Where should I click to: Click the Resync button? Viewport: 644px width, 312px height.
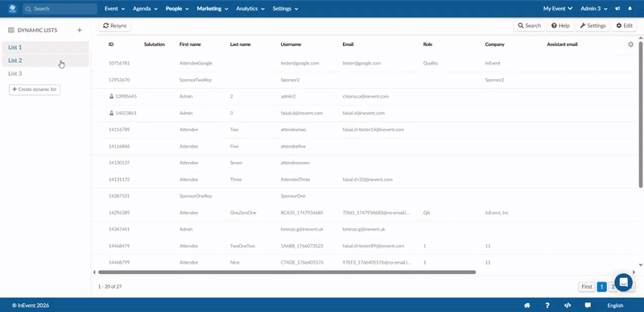pyautogui.click(x=115, y=26)
